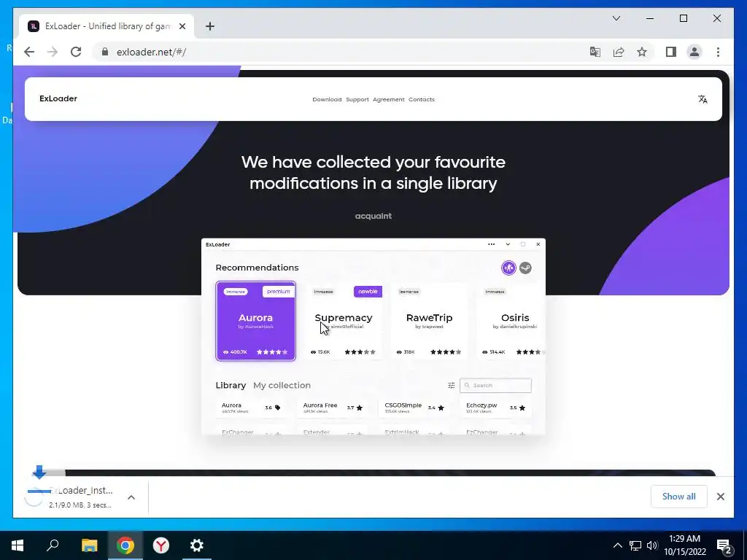This screenshot has width=747, height=560.
Task: Show hidden system tray icons
Action: point(617,545)
